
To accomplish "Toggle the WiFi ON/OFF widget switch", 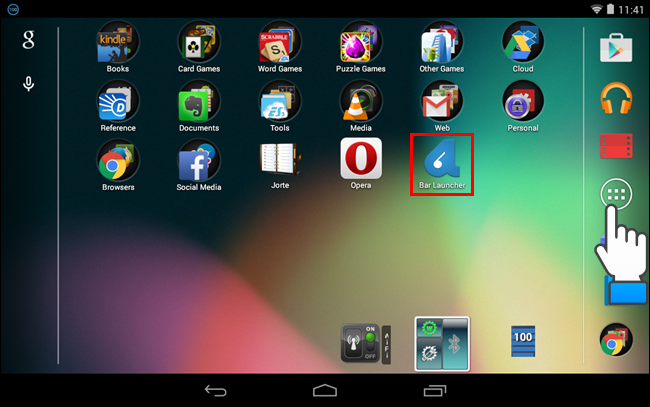I will pyautogui.click(x=370, y=344).
